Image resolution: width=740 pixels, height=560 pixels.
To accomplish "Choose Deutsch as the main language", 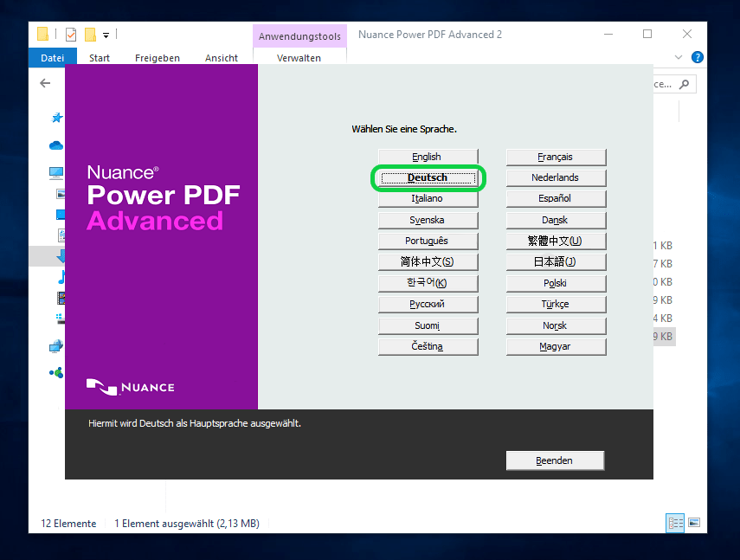I will pos(428,177).
